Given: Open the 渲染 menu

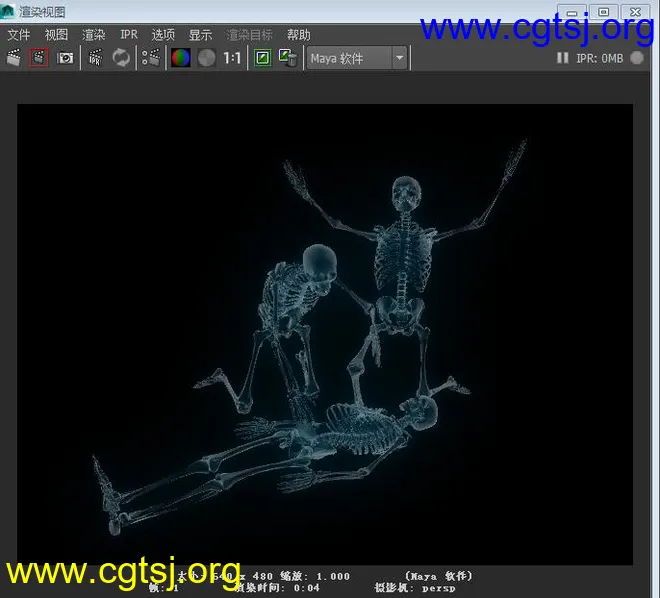Looking at the screenshot, I should pyautogui.click(x=94, y=35).
